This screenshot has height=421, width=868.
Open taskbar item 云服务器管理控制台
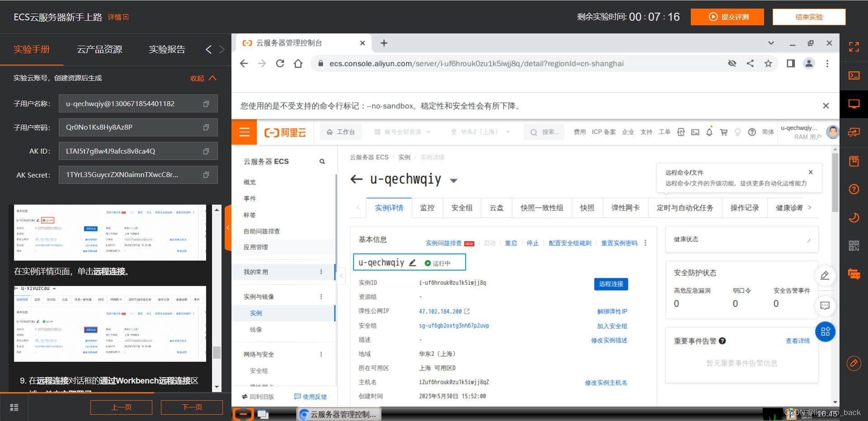tap(339, 414)
